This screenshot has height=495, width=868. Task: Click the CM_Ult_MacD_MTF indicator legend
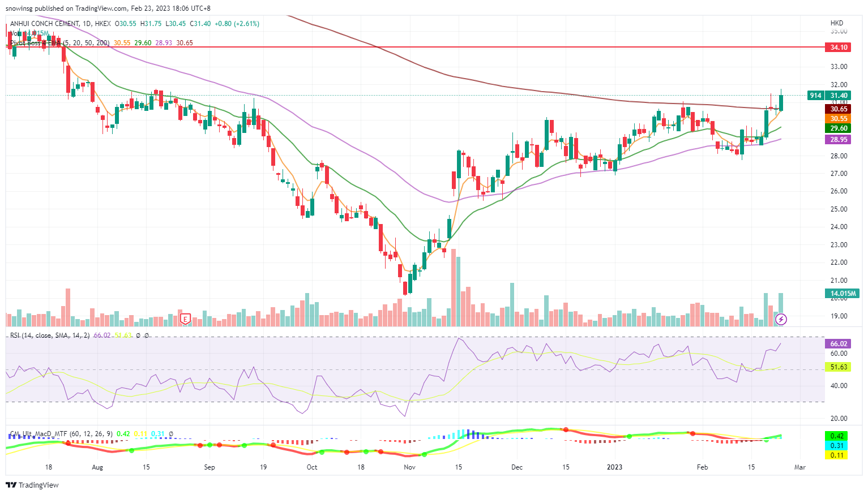pyautogui.click(x=62, y=434)
